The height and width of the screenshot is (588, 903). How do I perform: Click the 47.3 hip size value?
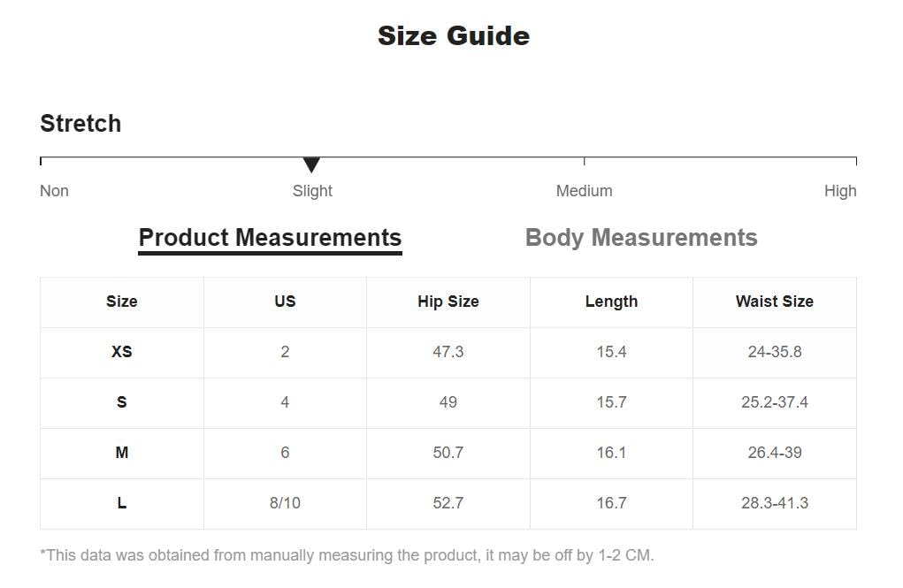(x=448, y=352)
